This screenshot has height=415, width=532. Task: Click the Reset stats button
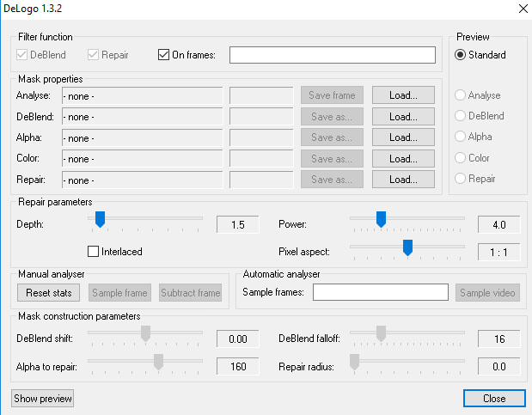[48, 292]
